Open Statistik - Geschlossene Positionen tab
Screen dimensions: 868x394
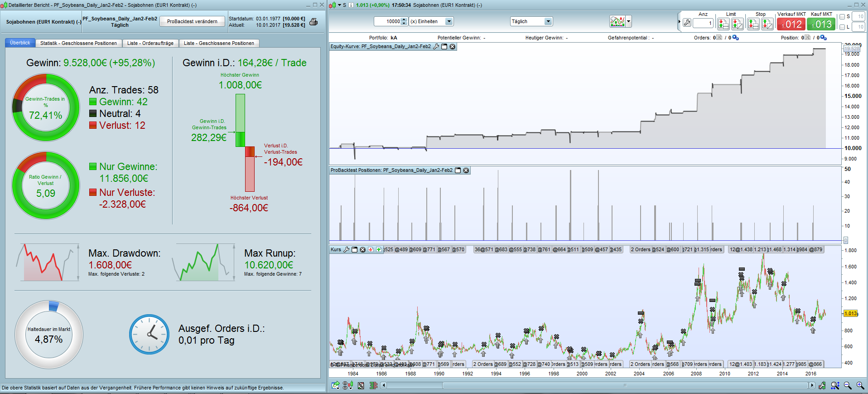(78, 43)
